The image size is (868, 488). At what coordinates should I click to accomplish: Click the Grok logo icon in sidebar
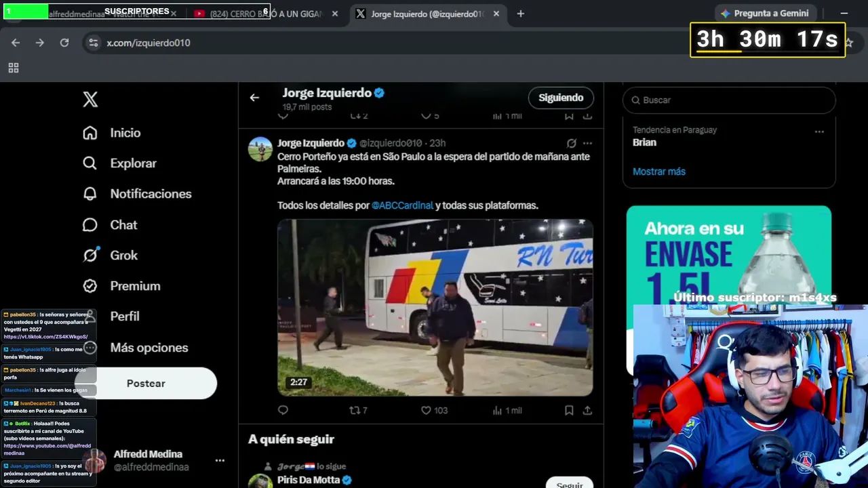tap(90, 256)
